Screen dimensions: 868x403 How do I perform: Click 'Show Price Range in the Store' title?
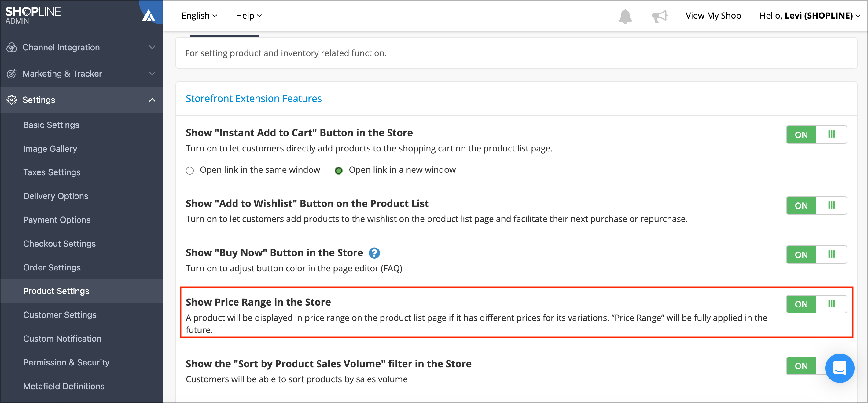click(258, 302)
